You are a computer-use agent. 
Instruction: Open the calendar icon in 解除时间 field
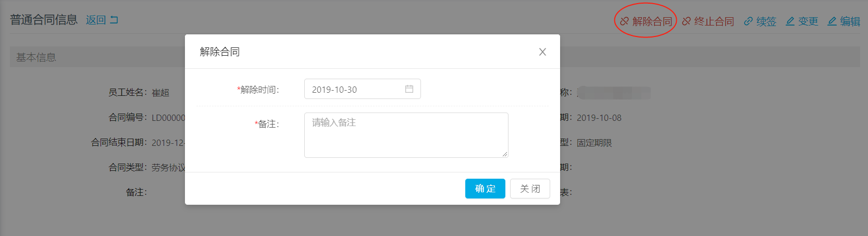[x=409, y=89]
